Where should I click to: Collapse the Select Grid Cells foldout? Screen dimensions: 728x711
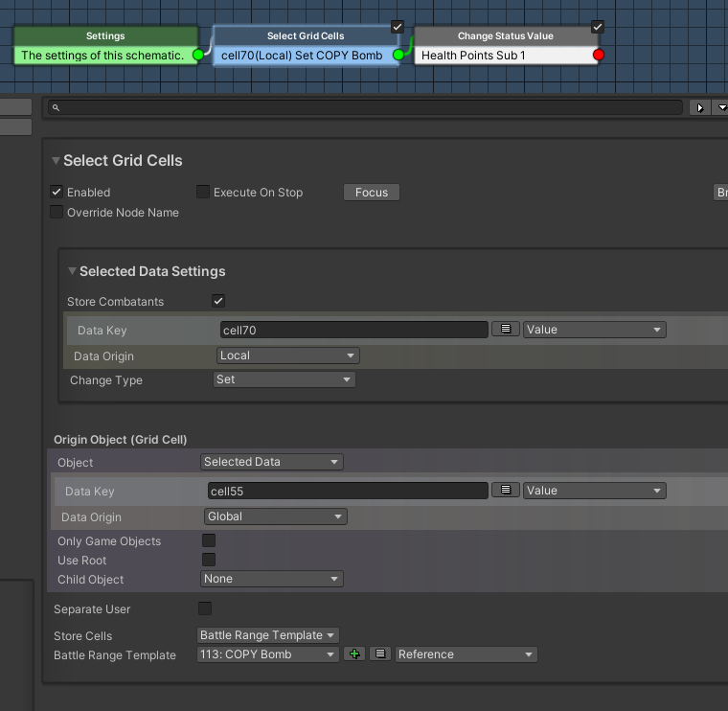[x=56, y=161]
